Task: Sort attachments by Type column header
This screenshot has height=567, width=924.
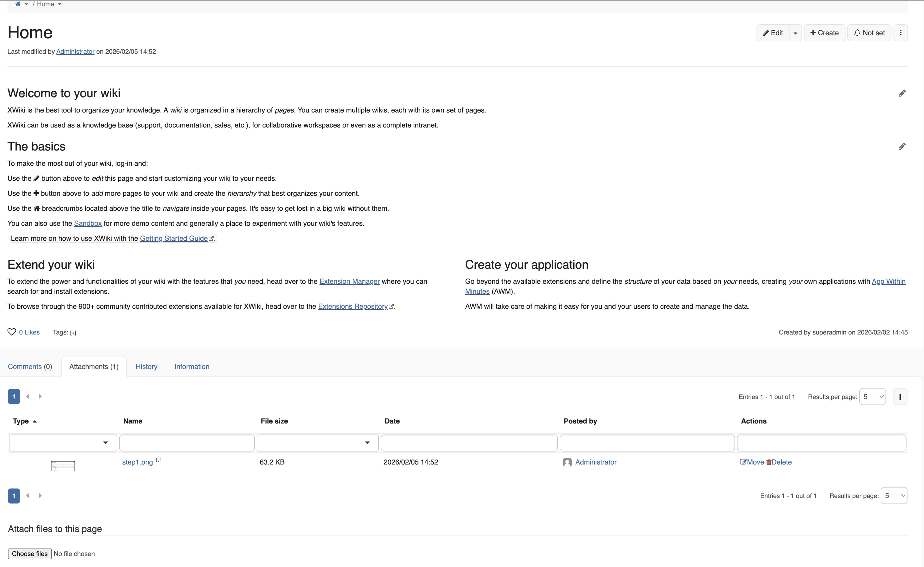Action: click(20, 421)
